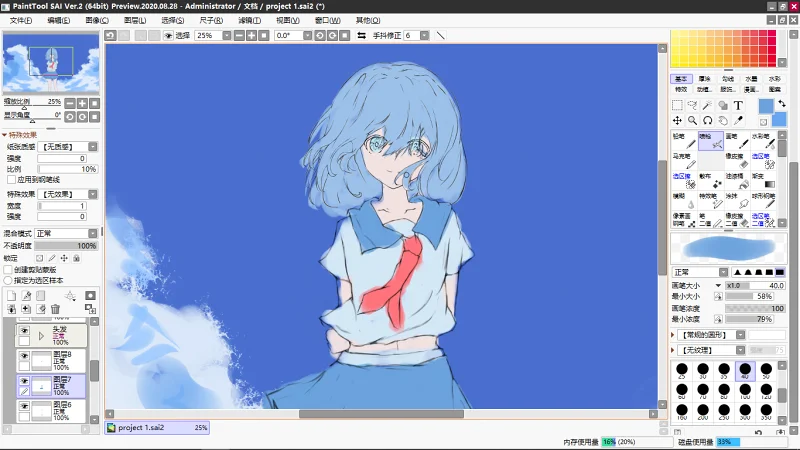Screen dimensions: 800x450
Task: Toggle the lock-all padlock icon
Action: click(77, 258)
